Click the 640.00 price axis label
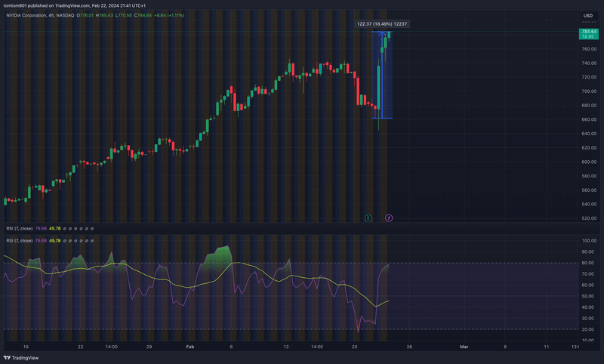 tap(590, 134)
